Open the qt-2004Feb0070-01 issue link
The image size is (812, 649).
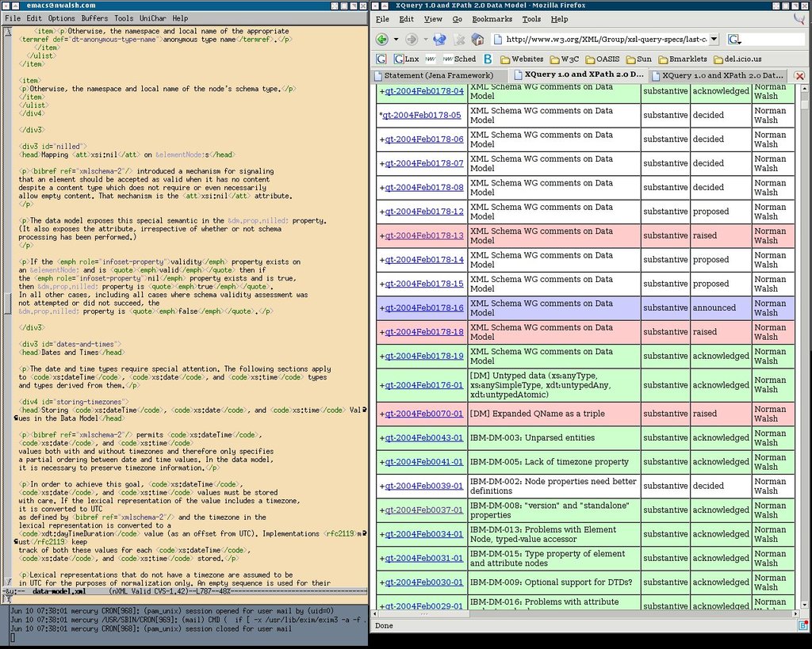tap(424, 414)
